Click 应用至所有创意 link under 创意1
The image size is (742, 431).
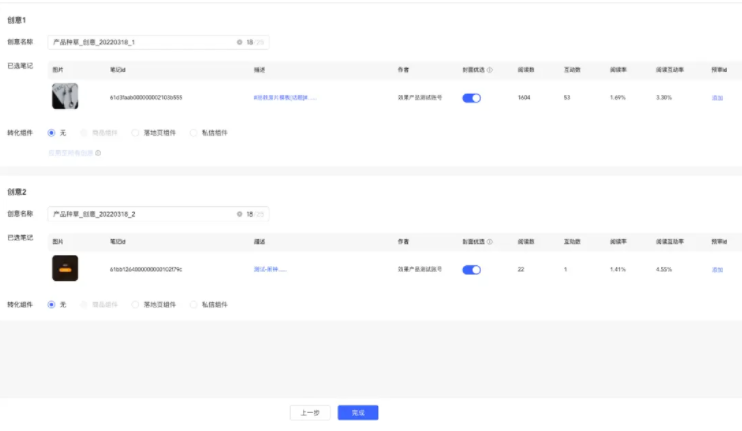click(71, 153)
